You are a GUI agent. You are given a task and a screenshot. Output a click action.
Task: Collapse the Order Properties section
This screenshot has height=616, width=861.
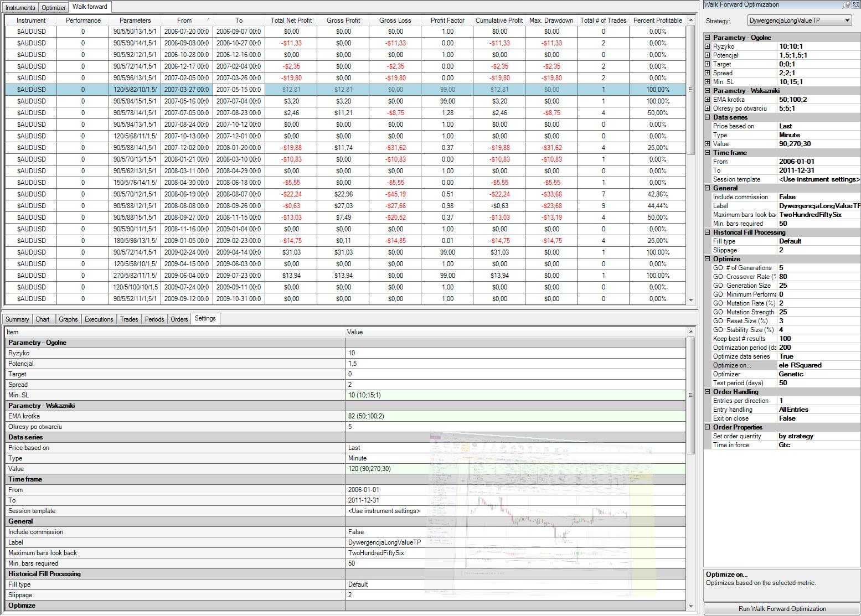(x=708, y=427)
